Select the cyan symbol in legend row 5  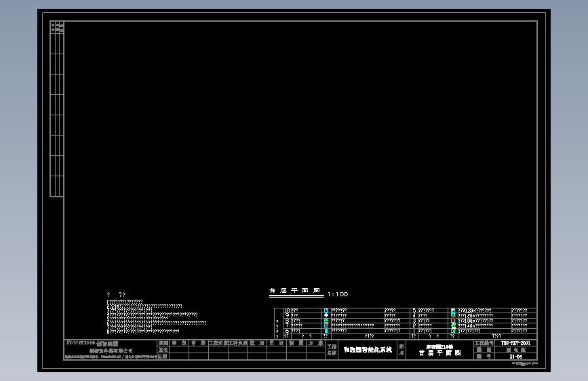coord(453,310)
